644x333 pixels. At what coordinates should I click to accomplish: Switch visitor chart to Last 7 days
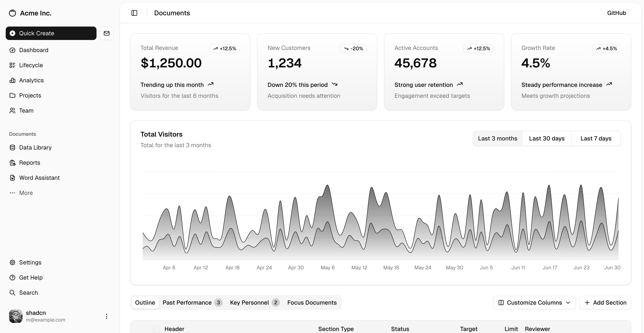point(596,138)
